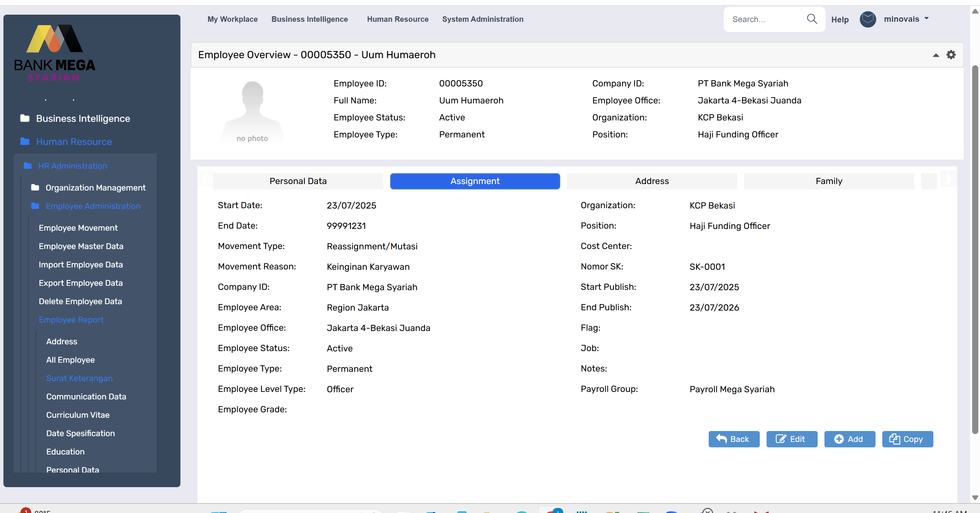This screenshot has width=980, height=513.
Task: Open the settings gear in Employee Overview header
Action: point(951,55)
